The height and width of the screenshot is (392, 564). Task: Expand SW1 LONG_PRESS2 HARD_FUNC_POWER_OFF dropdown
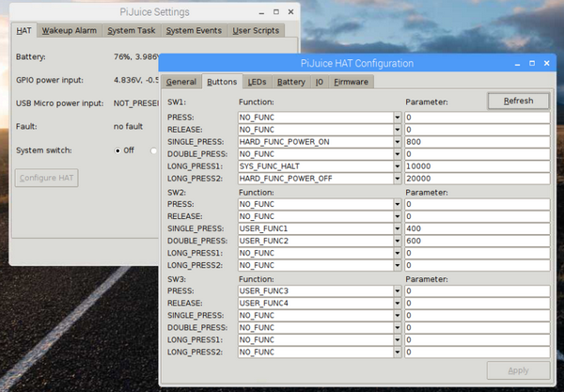tap(397, 179)
